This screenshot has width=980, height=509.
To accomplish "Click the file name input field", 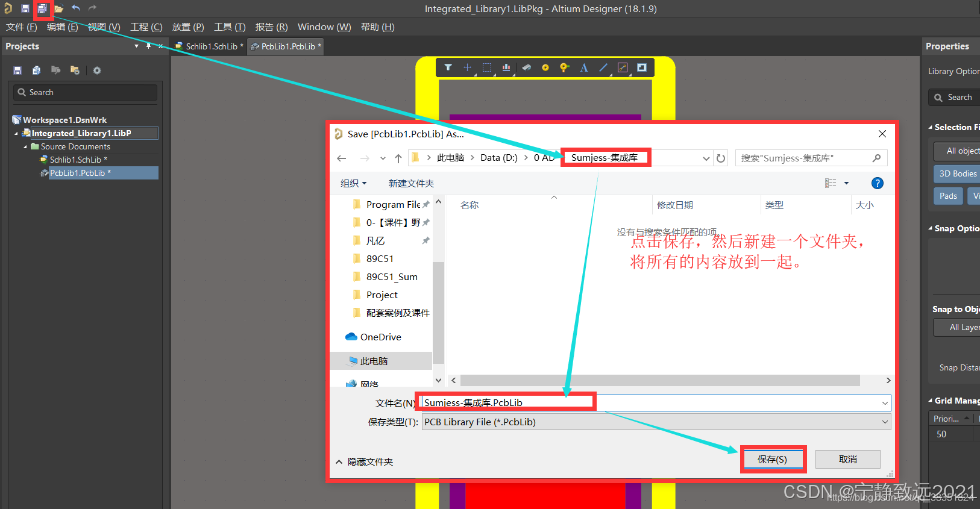I will pos(650,403).
